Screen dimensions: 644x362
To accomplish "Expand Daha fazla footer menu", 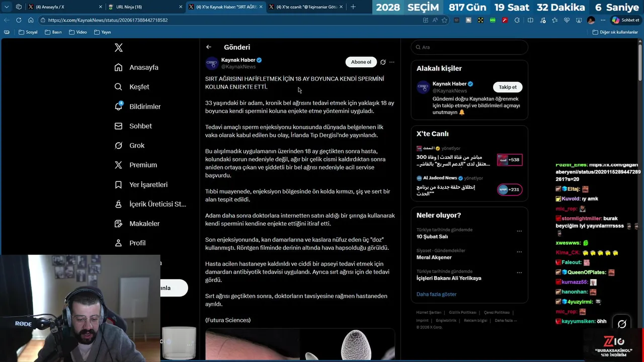I will [x=506, y=321].
